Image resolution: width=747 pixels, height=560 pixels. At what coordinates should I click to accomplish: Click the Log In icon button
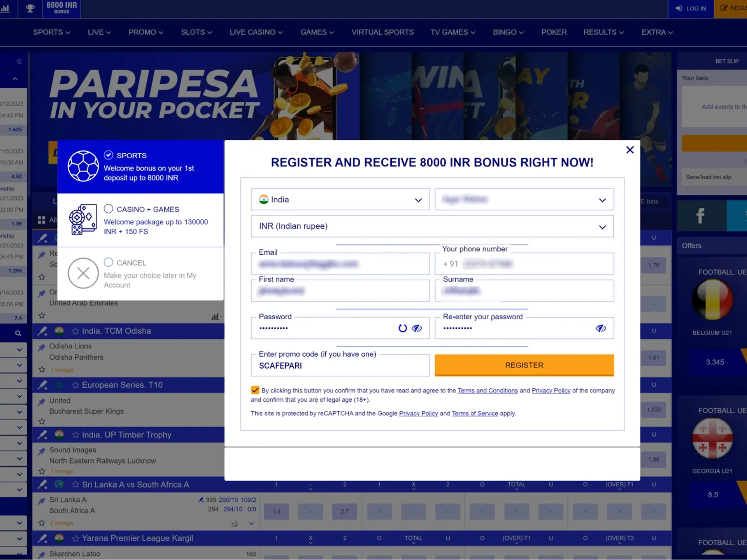pyautogui.click(x=691, y=9)
